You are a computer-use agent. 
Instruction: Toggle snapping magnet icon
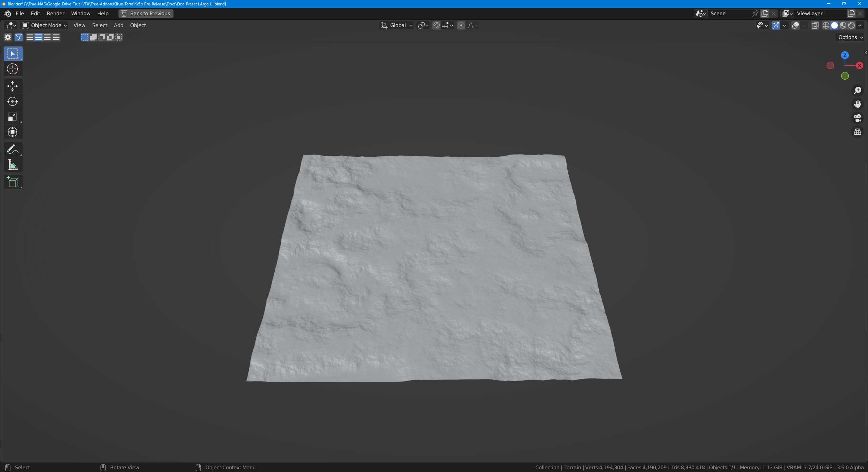tap(436, 25)
